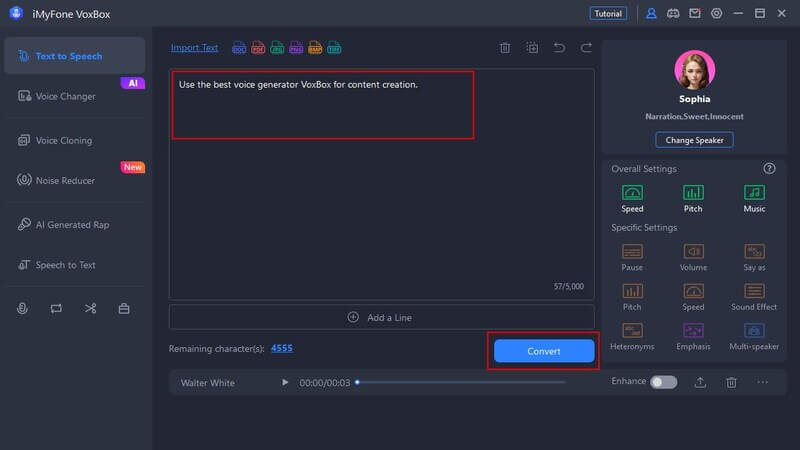Open the microphone recording tool in sidebar
This screenshot has width=800, height=450.
point(22,308)
